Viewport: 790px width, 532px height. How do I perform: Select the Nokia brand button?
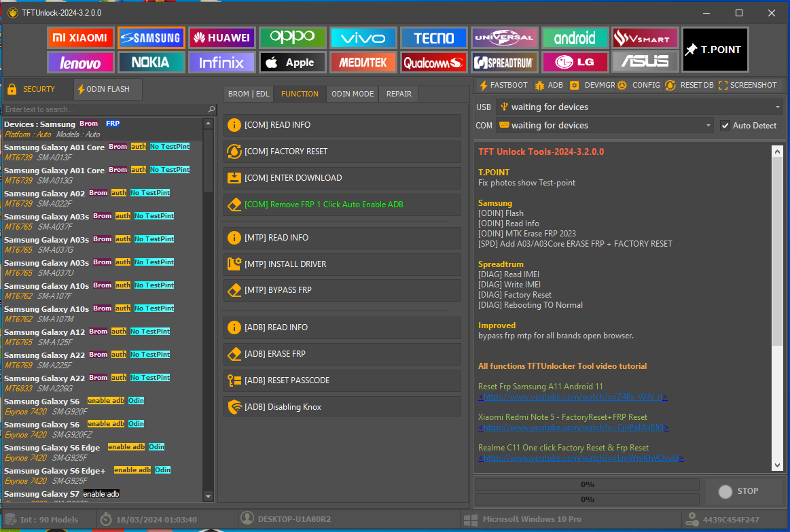pos(151,63)
